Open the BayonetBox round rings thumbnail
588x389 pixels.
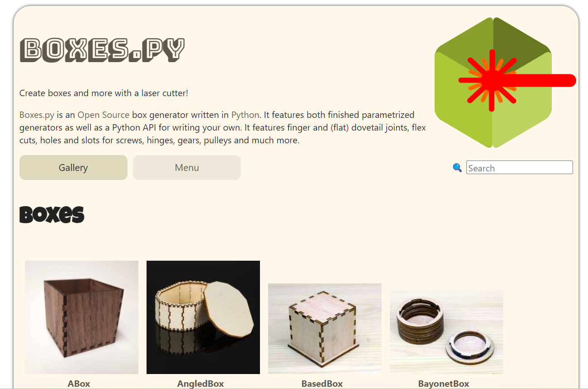click(x=446, y=332)
